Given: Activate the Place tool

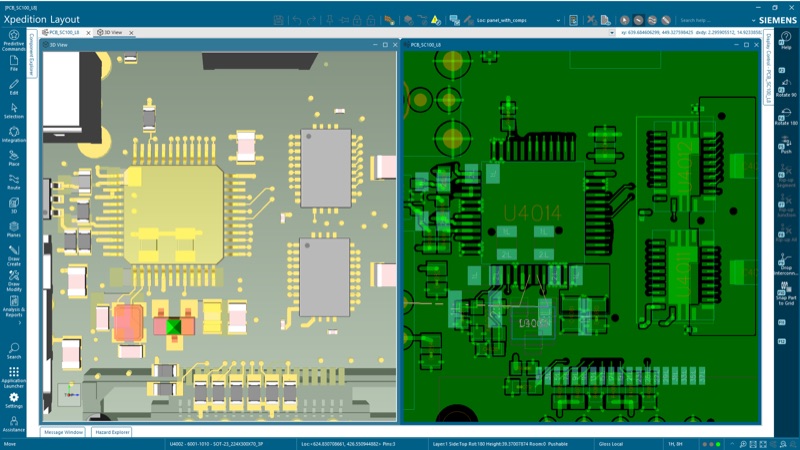Looking at the screenshot, I should click(14, 158).
